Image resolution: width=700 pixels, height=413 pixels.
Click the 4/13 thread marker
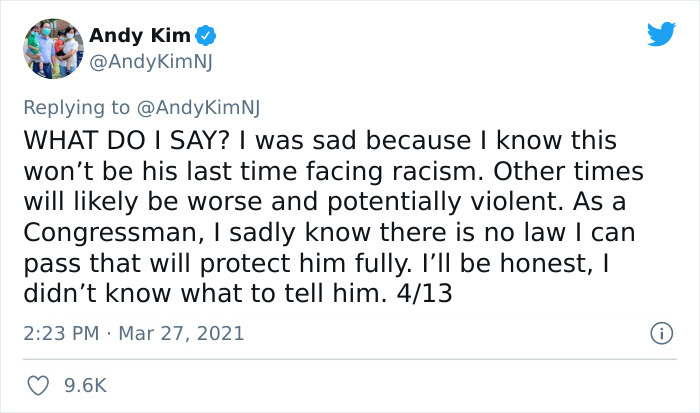coord(425,293)
